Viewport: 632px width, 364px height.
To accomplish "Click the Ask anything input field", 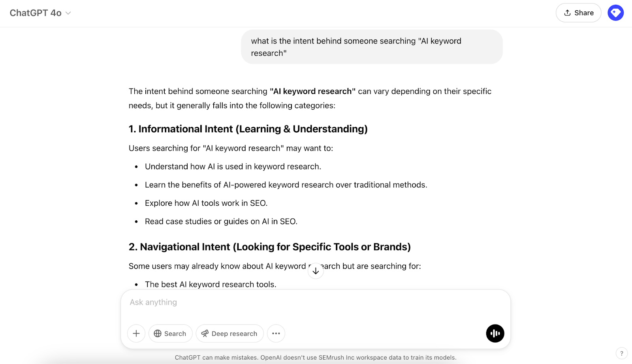I will coord(276,302).
